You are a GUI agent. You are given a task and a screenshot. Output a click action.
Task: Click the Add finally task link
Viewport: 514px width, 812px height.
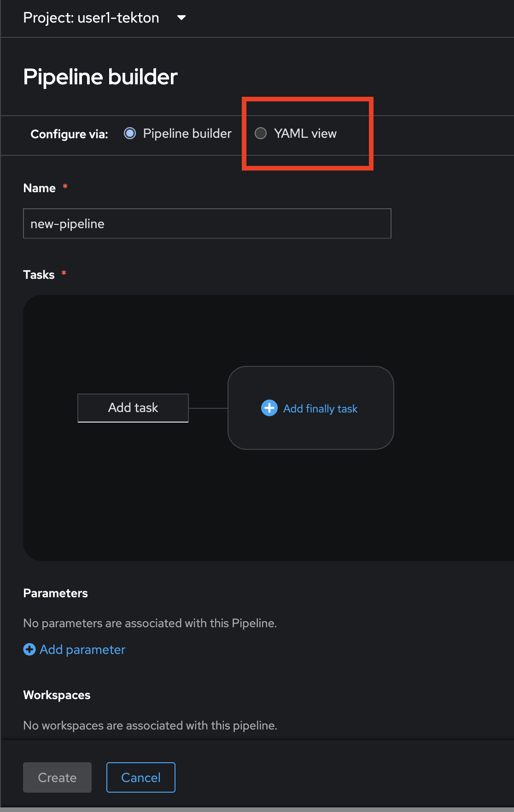click(x=320, y=409)
